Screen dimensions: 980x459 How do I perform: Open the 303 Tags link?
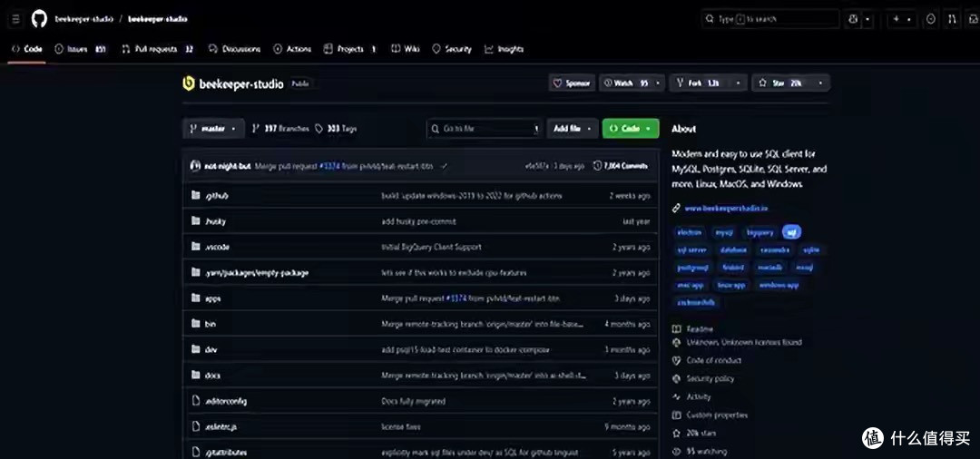point(336,129)
